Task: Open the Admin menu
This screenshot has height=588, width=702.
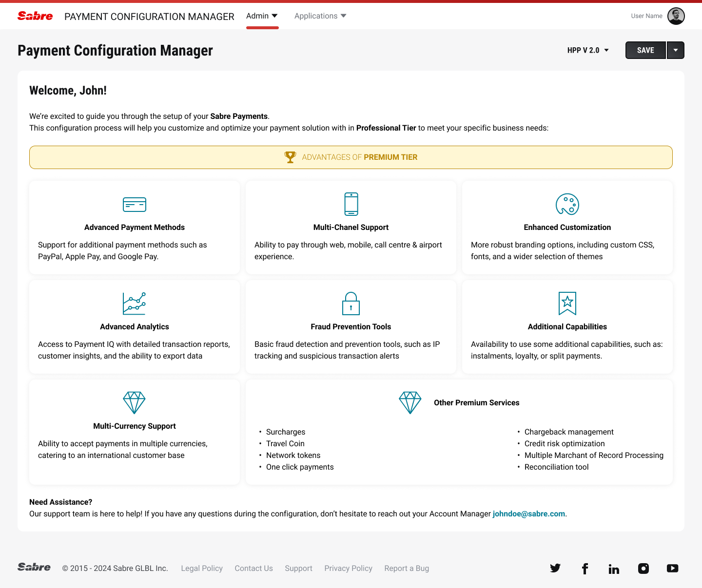Action: (262, 16)
